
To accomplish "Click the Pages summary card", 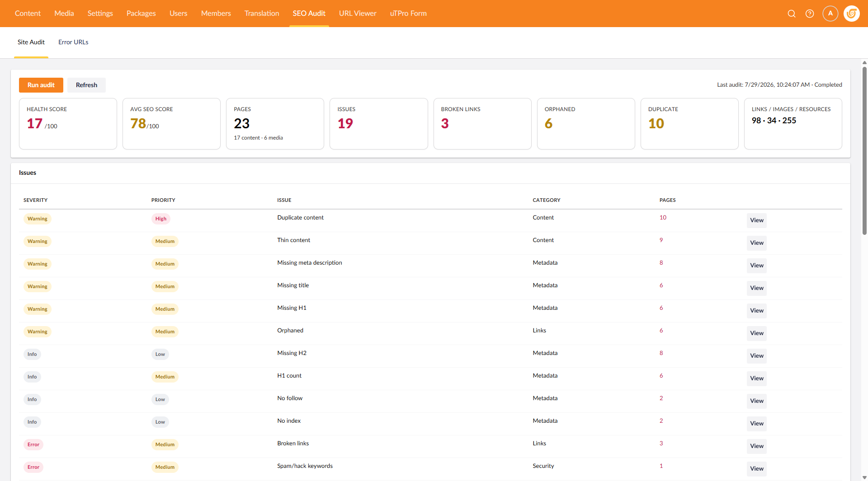I will tap(275, 124).
